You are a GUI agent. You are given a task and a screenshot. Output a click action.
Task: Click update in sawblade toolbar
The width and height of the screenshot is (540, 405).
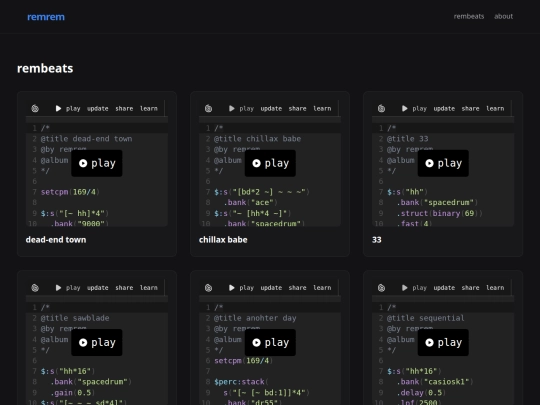pyautogui.click(x=97, y=288)
